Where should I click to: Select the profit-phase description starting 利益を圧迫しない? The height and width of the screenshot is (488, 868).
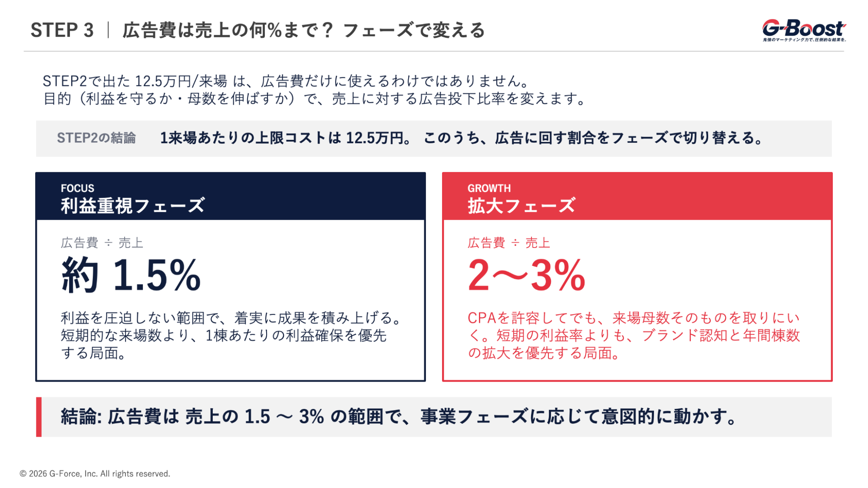[230, 336]
